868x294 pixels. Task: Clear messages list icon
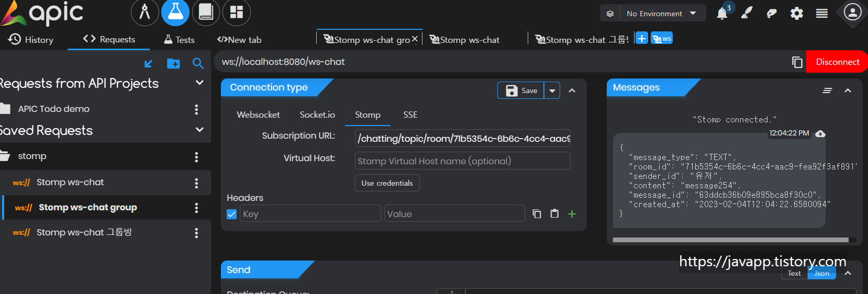[827, 91]
